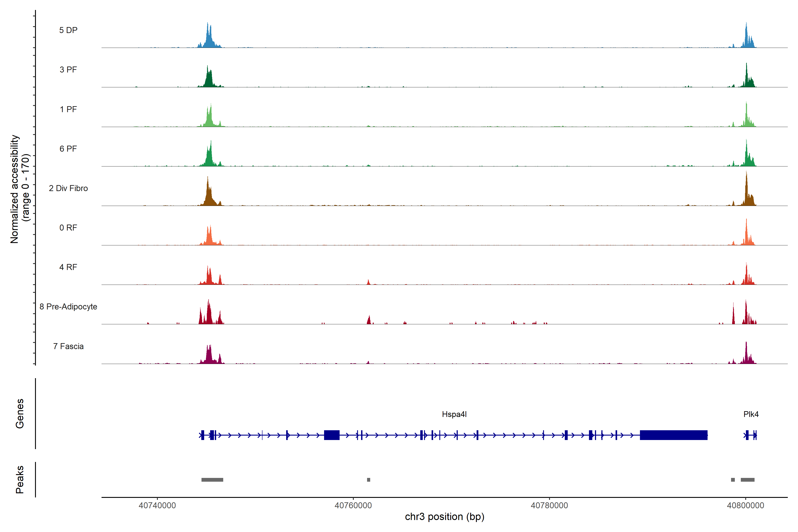Click the 2 Div Fibro track label
Viewport: 798px width, 532px height.
(x=68, y=188)
